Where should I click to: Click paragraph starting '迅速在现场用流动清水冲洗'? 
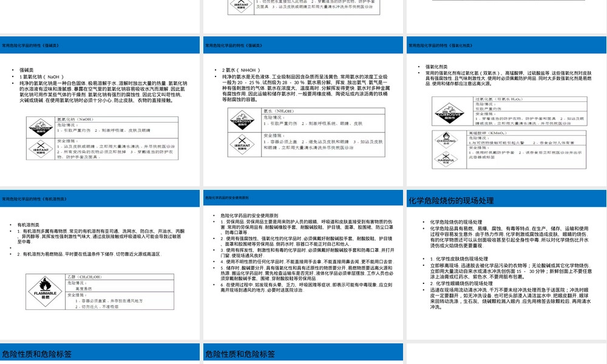tap(510, 298)
